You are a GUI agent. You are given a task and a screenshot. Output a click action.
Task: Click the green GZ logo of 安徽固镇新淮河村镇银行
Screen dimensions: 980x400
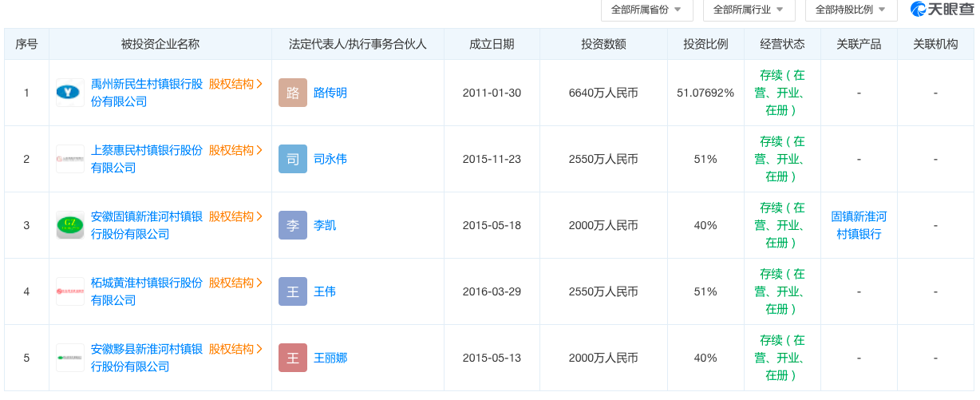[70, 225]
